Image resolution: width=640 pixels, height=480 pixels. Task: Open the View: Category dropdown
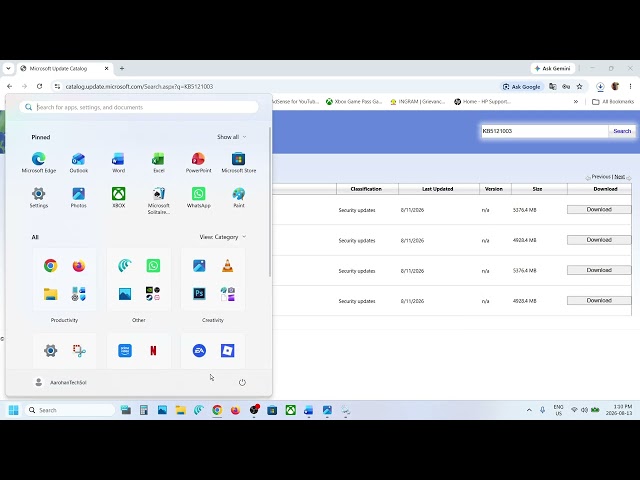click(x=222, y=237)
